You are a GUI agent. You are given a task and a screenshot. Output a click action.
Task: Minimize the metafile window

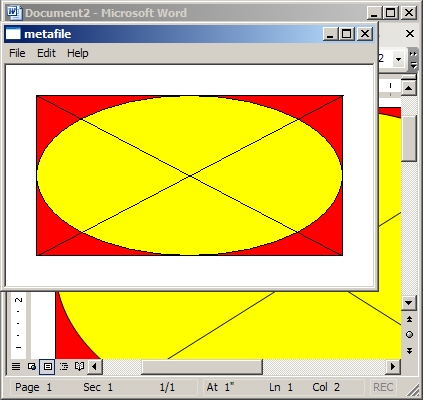[330, 34]
